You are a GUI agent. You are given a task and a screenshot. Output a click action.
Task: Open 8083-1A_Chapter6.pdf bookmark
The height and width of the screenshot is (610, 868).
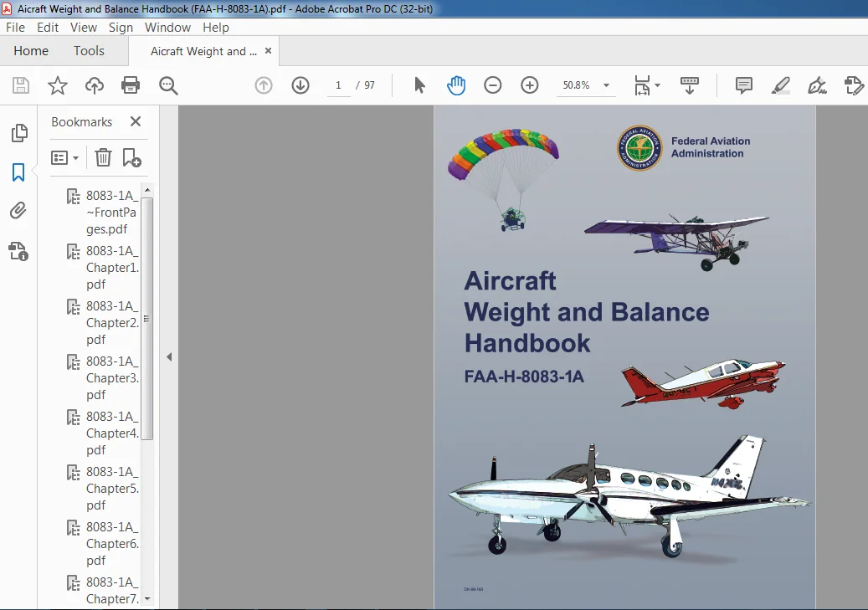[112, 544]
